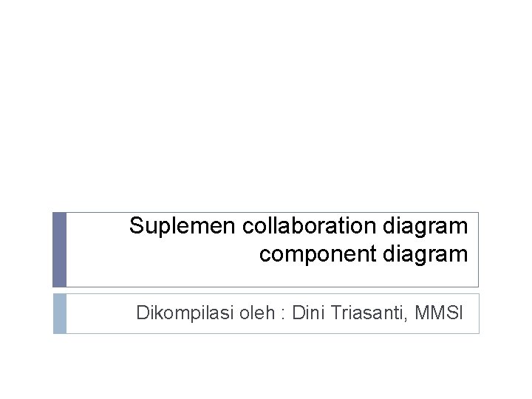The height and width of the screenshot is (399, 532).
Task: Click "diagram" on the first title line
Action: [x=426, y=227]
